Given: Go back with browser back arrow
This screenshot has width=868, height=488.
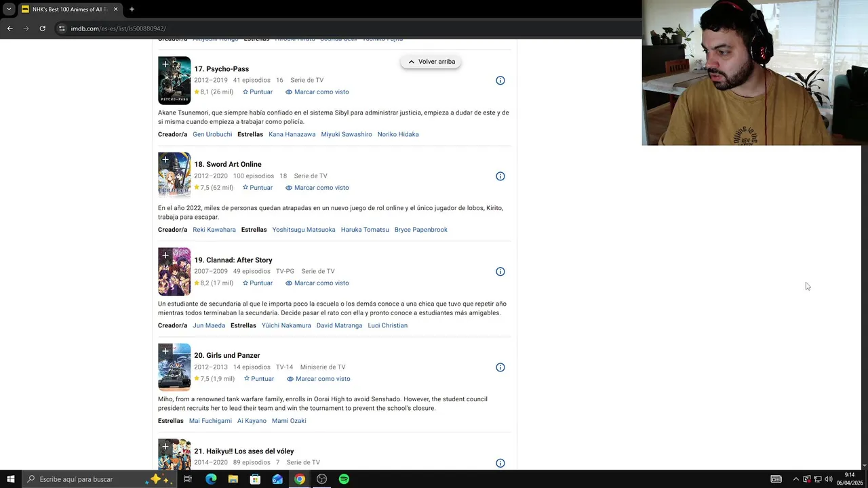Looking at the screenshot, I should [x=9, y=28].
